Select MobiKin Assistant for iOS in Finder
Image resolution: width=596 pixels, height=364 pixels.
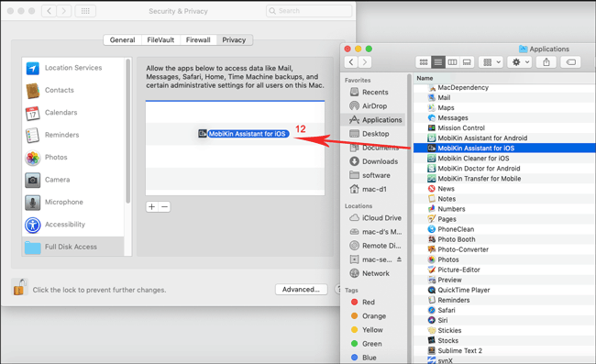coord(504,149)
